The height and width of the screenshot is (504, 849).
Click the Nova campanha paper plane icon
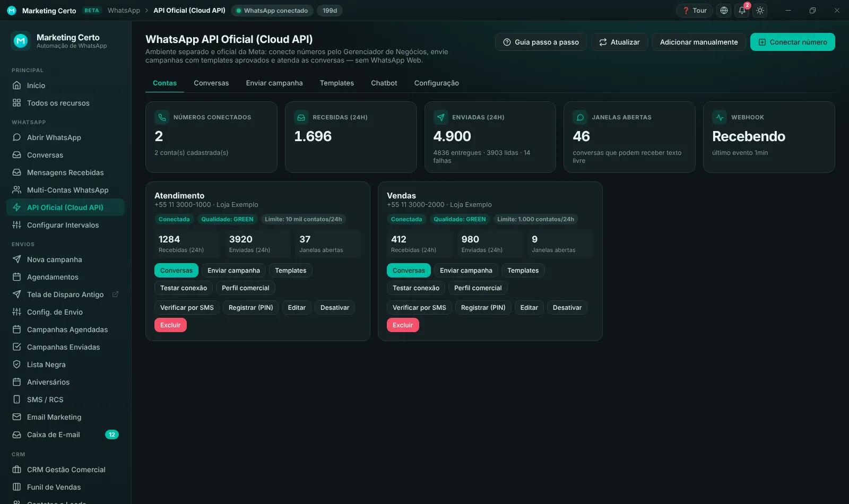point(16,259)
